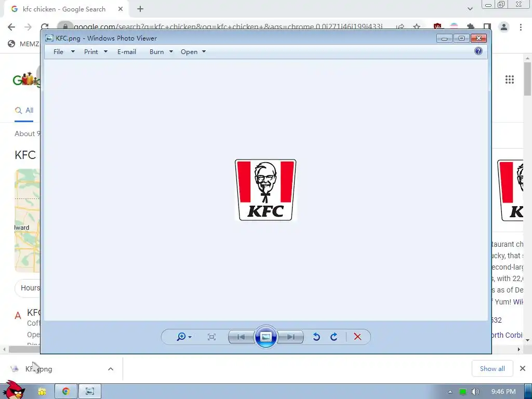This screenshot has height=399, width=532.
Task: Open Chrome tab search chevron
Action: click(x=470, y=9)
